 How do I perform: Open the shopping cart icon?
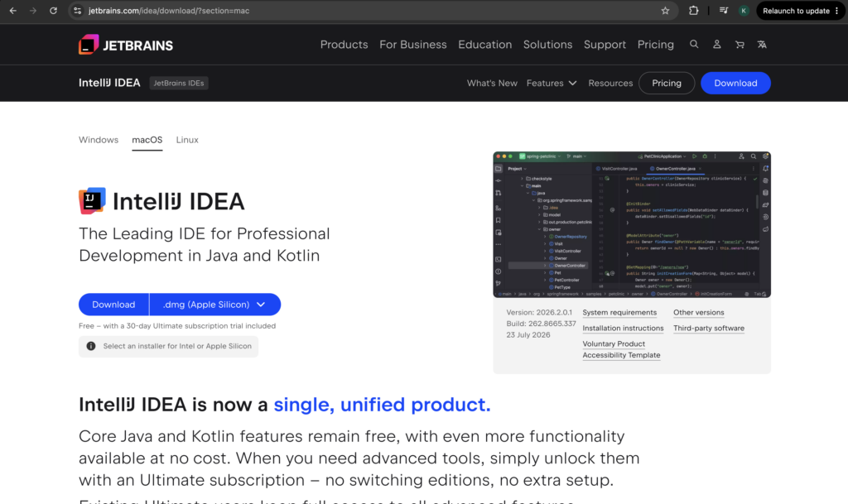740,45
